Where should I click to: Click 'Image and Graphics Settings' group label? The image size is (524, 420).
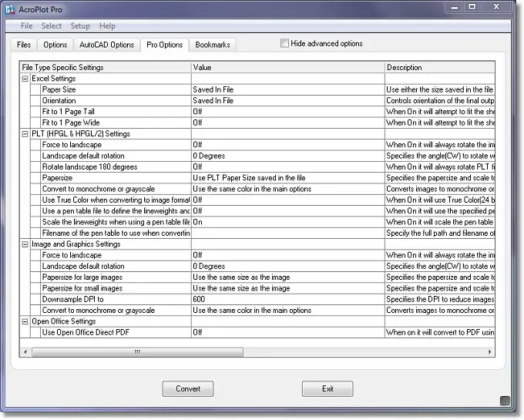(76, 244)
